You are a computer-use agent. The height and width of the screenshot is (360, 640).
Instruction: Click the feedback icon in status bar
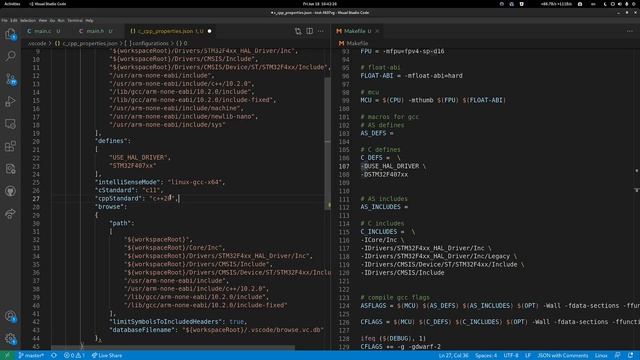618,356
